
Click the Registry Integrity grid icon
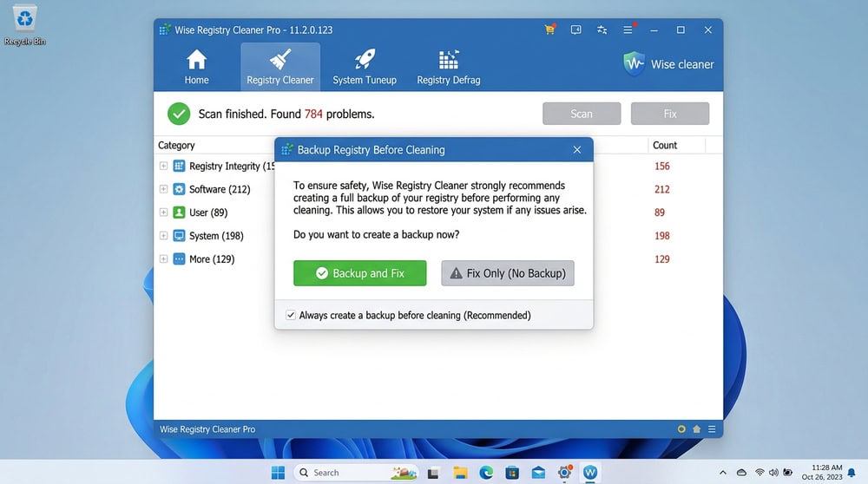(x=179, y=166)
